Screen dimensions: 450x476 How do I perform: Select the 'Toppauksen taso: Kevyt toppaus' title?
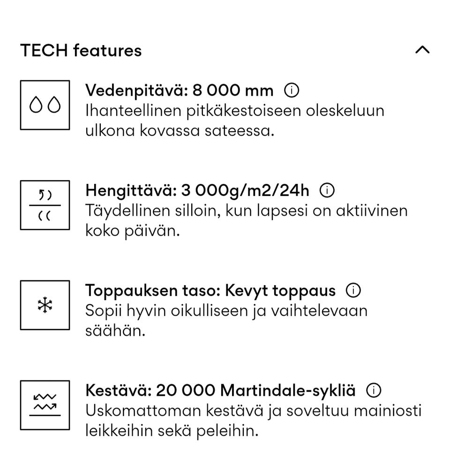[210, 291]
